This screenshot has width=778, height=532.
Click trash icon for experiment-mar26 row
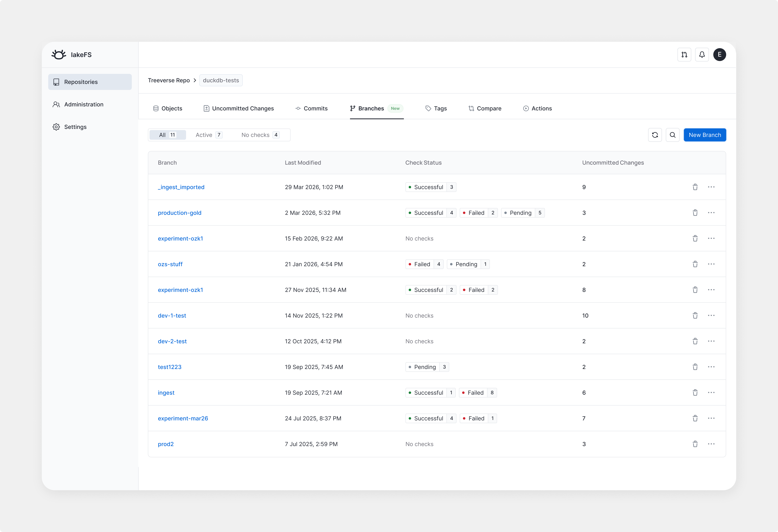[695, 418]
